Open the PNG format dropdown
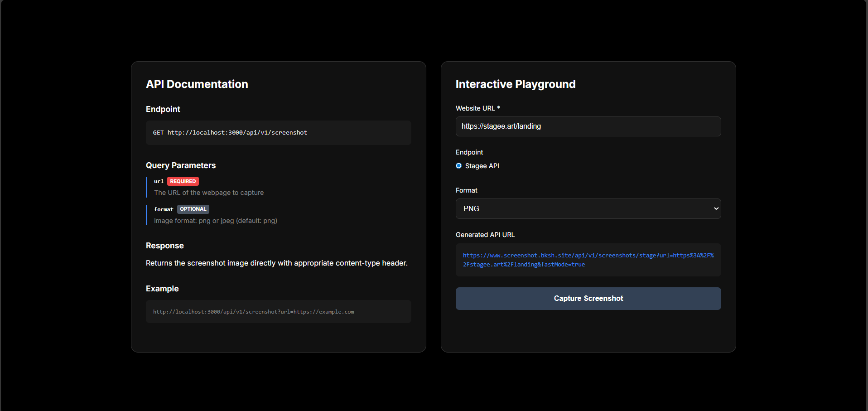 tap(588, 208)
